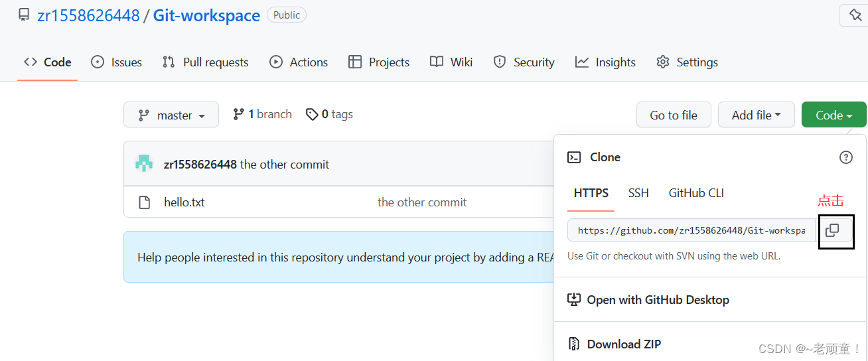Open the Pull requests tab
The image size is (868, 361).
coord(205,62)
